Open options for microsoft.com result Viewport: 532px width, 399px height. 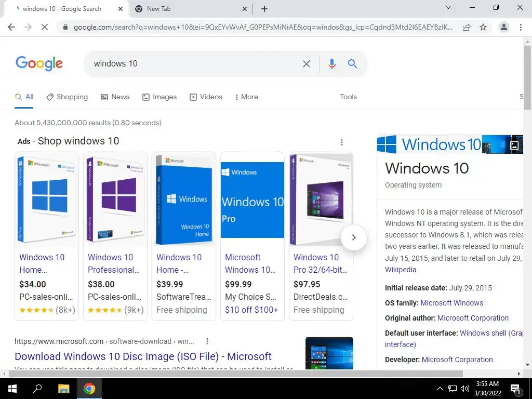[207, 341]
